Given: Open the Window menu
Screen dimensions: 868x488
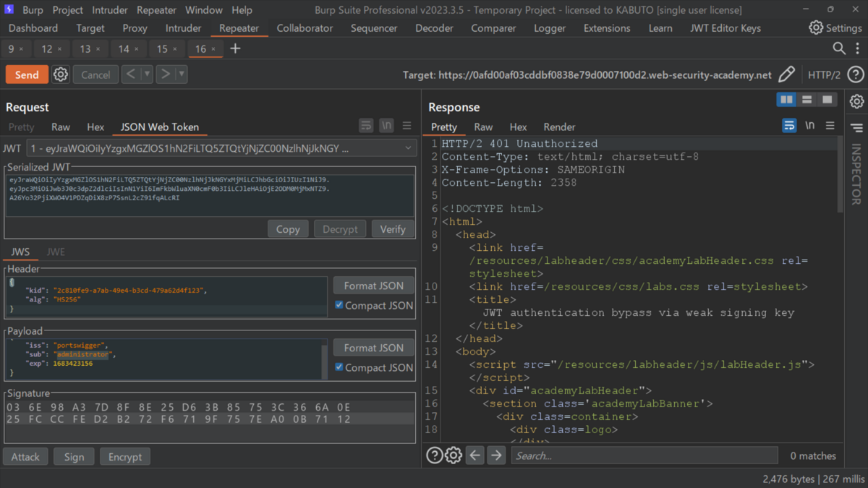Looking at the screenshot, I should [x=203, y=10].
